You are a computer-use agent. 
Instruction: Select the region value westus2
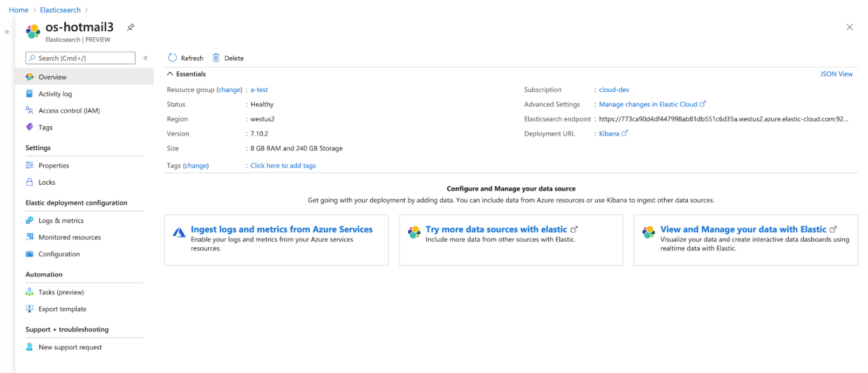tap(262, 119)
